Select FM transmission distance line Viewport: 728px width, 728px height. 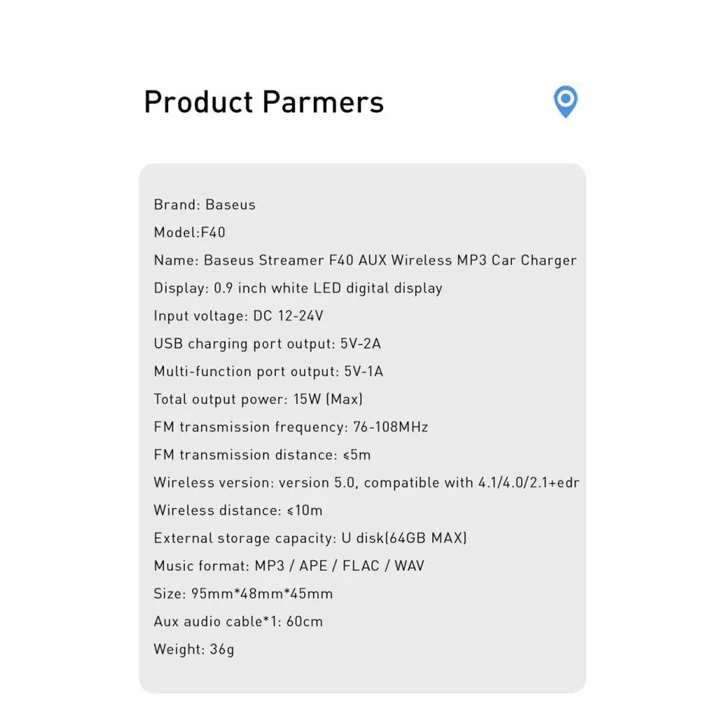pos(262,455)
